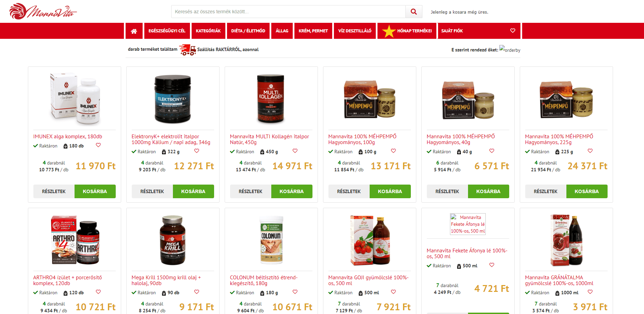Expand the Diéta / Életmód menu
This screenshot has width=644, height=314.
pos(248,31)
